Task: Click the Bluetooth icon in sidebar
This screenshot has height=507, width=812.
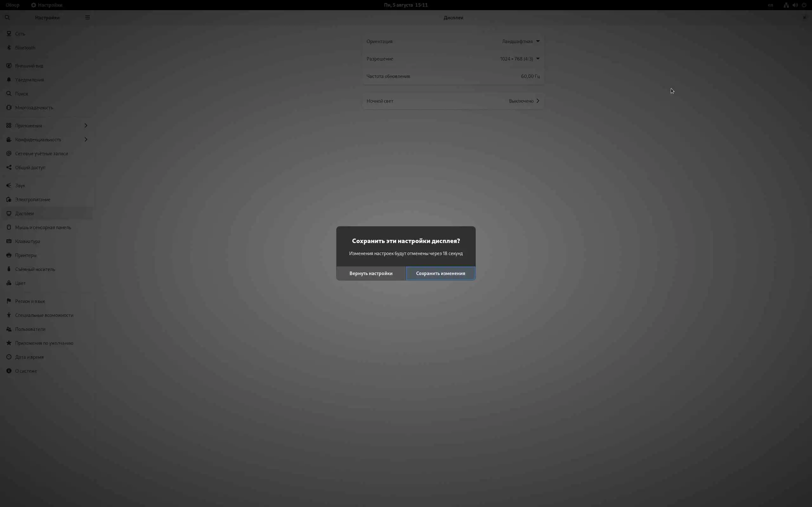Action: (9, 48)
